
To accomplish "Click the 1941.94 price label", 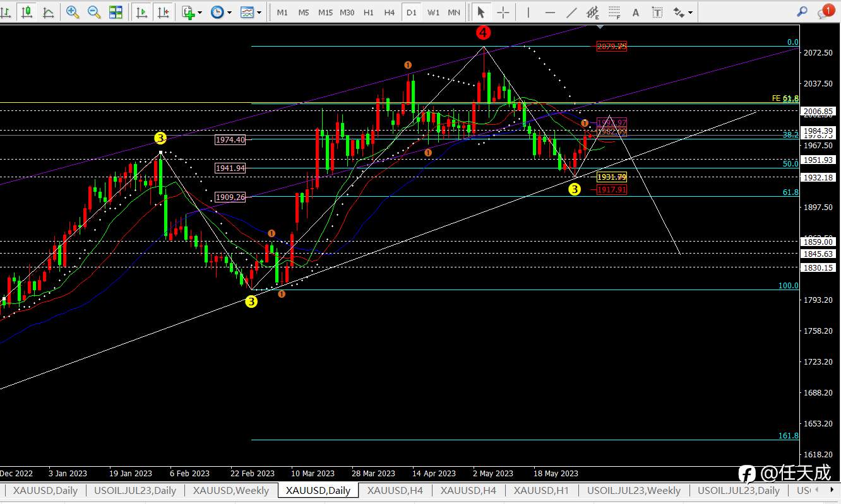I will point(230,168).
